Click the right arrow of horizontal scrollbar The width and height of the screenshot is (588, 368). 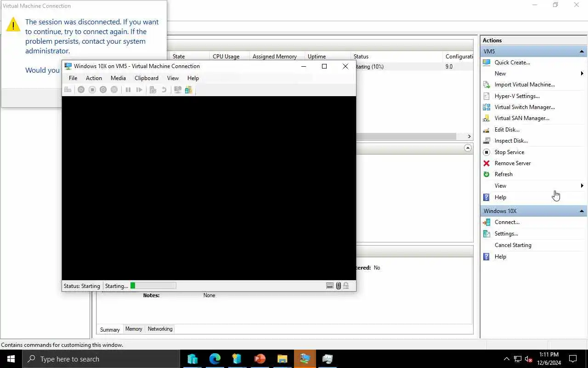click(x=469, y=136)
